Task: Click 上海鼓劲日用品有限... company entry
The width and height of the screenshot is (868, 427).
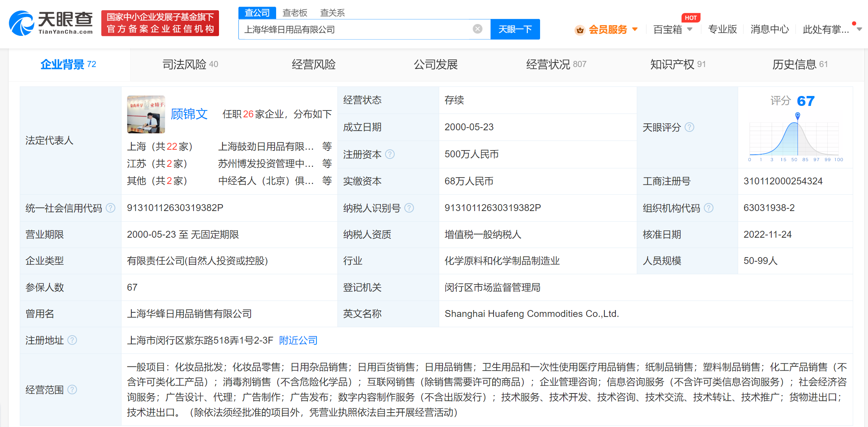Action: click(266, 147)
